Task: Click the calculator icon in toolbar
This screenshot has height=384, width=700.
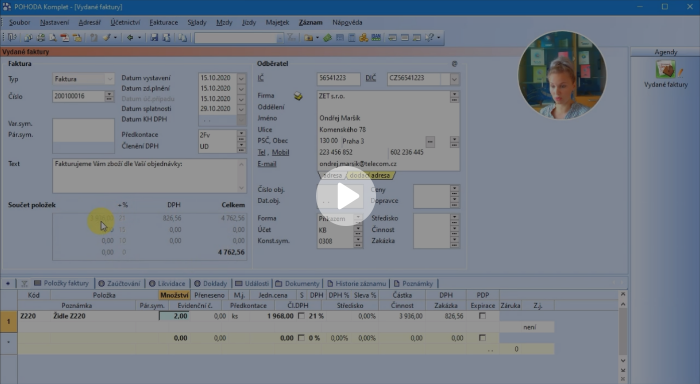Action: click(351, 38)
